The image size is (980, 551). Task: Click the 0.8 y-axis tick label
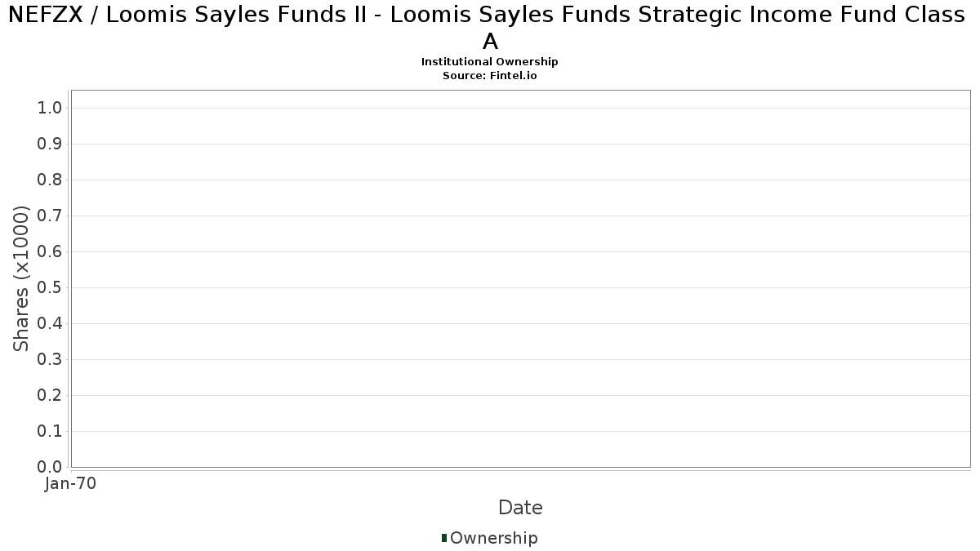(51, 180)
